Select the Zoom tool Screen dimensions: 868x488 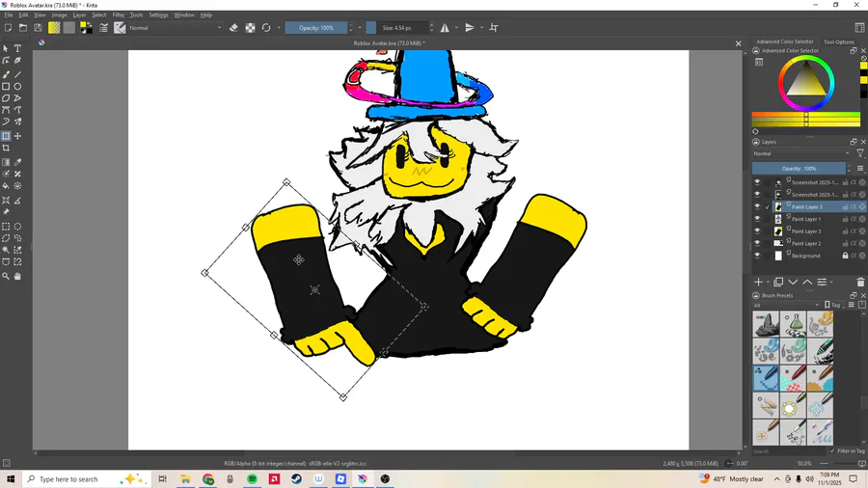6,276
